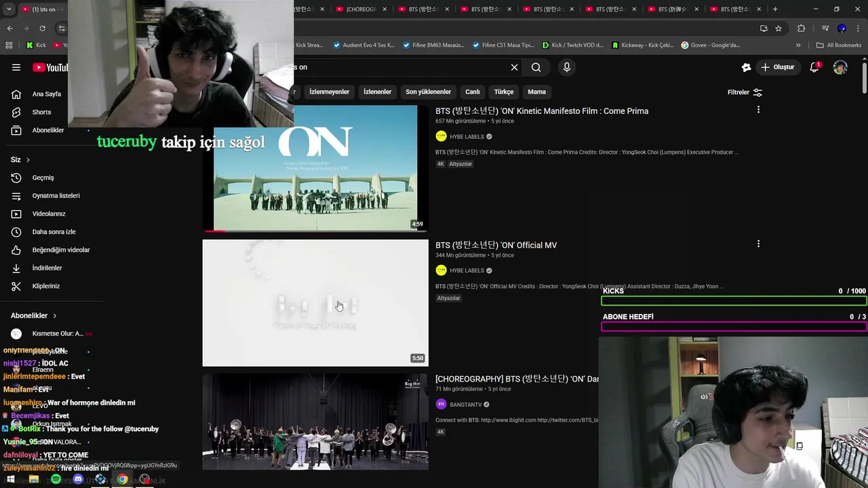Image resolution: width=868 pixels, height=488 pixels.
Task: Select the Mama filter chip
Action: pyautogui.click(x=537, y=92)
